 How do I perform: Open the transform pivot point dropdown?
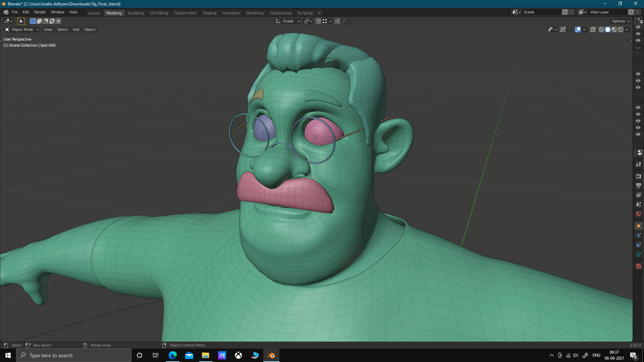pyautogui.click(x=308, y=21)
